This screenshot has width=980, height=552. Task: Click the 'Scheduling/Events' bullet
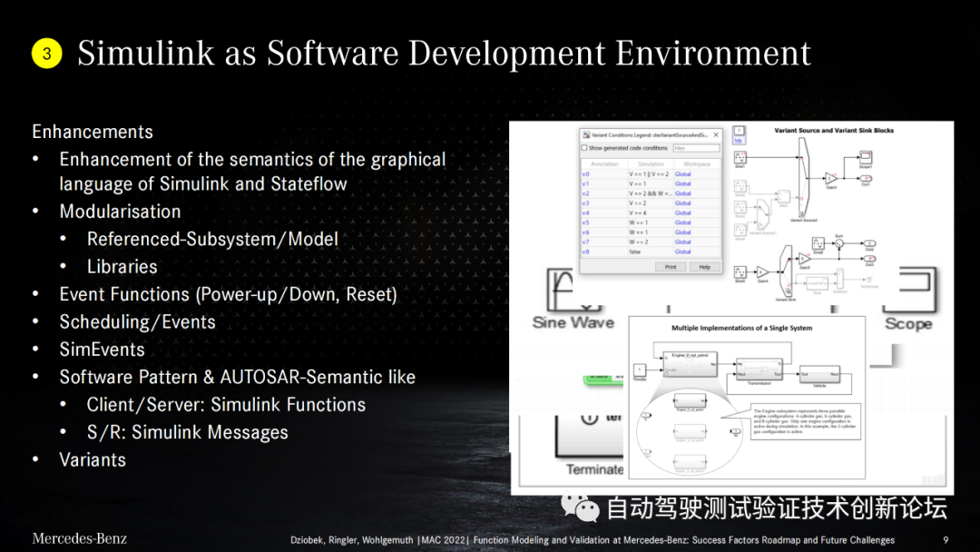coord(138,321)
